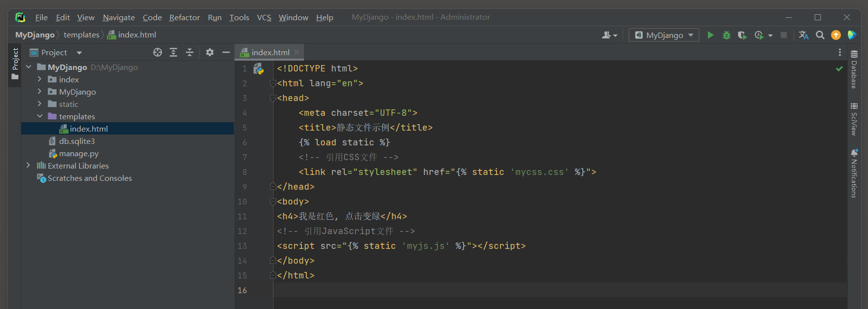Image resolution: width=868 pixels, height=309 pixels.
Task: Open dropdown arrow next to profile icon
Action: (x=770, y=35)
